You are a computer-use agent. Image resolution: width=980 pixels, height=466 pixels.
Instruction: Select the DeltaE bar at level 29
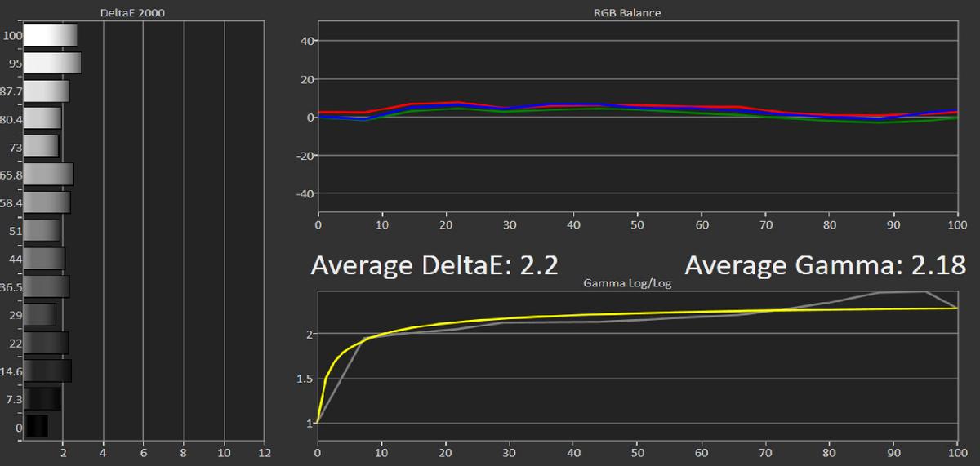point(40,314)
